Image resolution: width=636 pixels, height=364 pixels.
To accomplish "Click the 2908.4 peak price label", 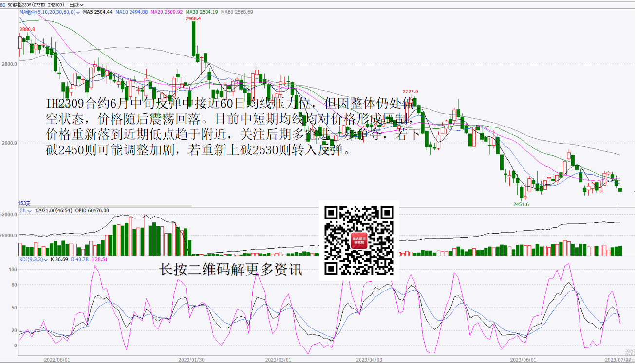I will pos(193,18).
